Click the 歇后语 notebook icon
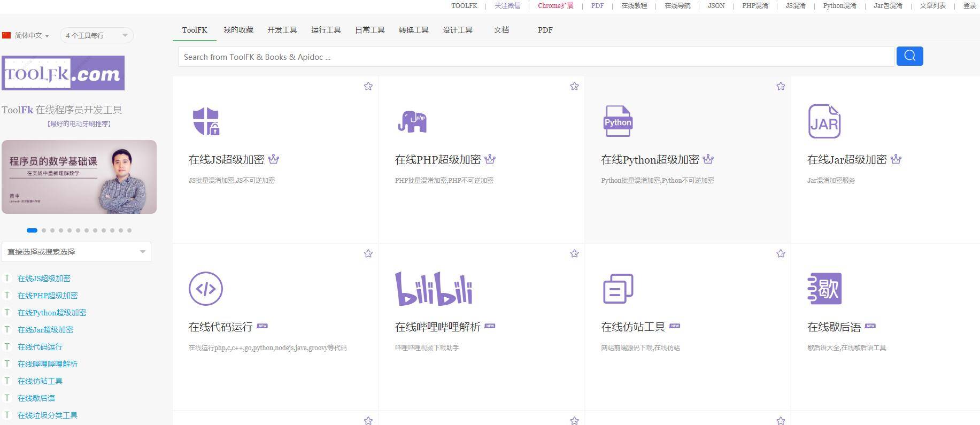The height and width of the screenshot is (425, 980). [824, 289]
